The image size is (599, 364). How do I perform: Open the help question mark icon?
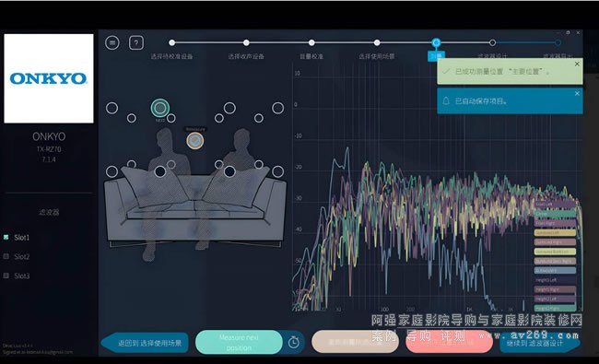[136, 42]
